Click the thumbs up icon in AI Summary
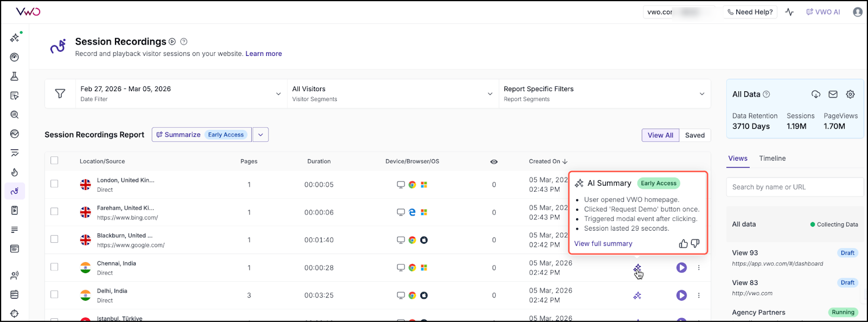Image resolution: width=868 pixels, height=322 pixels. click(x=683, y=244)
